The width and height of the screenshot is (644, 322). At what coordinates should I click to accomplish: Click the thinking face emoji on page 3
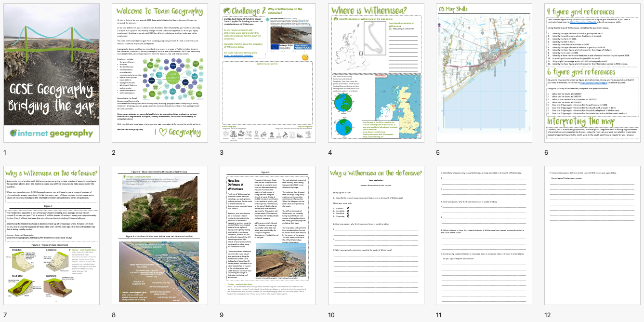[x=306, y=57]
